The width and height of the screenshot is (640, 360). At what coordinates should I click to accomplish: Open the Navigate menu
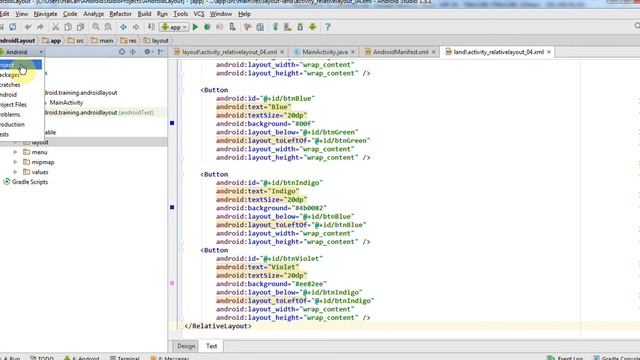point(45,14)
